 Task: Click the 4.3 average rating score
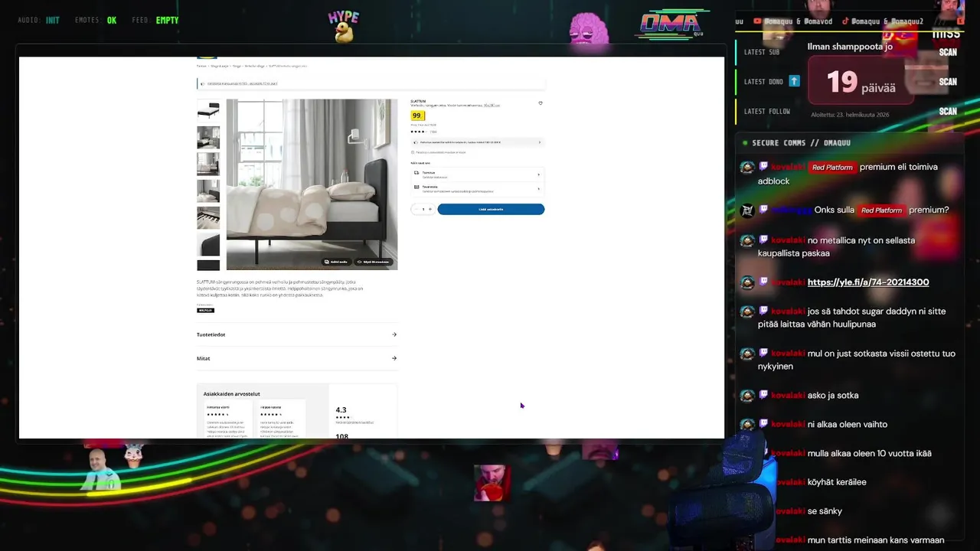[x=341, y=410]
